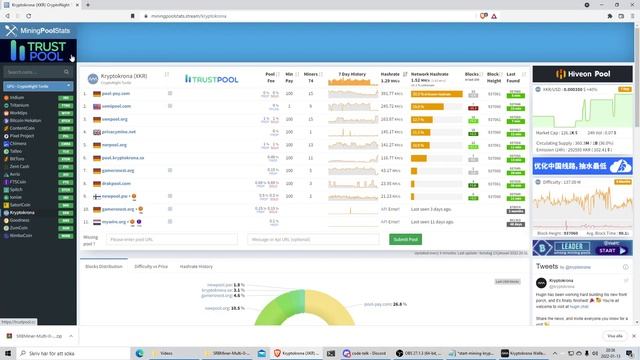The height and width of the screenshot is (360, 640).
Task: Open Microsoft Edge from taskbar
Action: tap(140, 353)
